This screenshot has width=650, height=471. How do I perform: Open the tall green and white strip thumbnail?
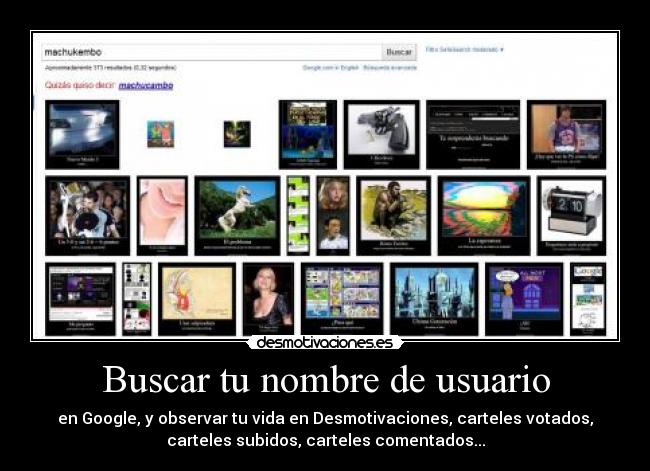(x=298, y=216)
